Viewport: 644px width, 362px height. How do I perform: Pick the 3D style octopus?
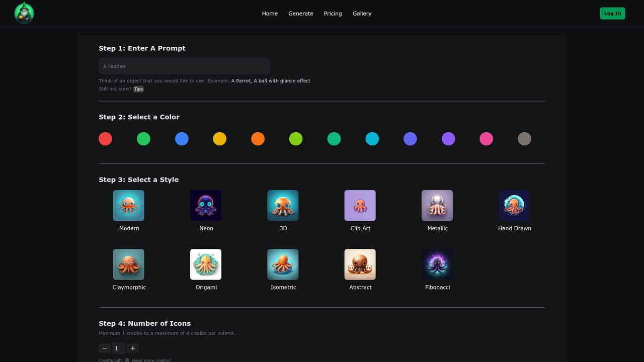coord(283,205)
